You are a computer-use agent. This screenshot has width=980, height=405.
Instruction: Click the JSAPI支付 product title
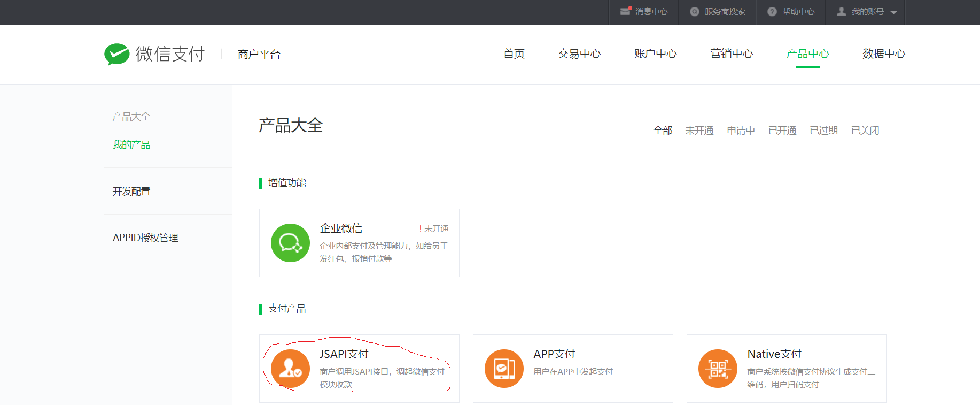344,354
